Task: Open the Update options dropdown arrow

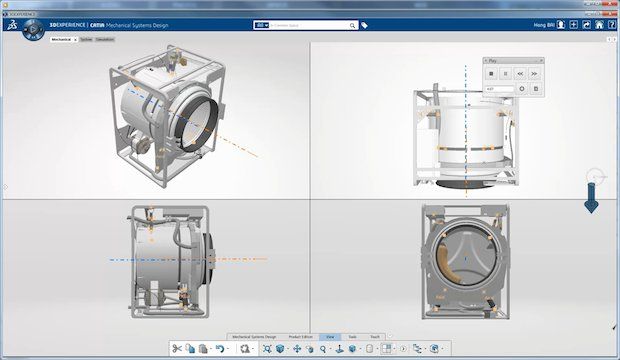Action: (x=253, y=349)
